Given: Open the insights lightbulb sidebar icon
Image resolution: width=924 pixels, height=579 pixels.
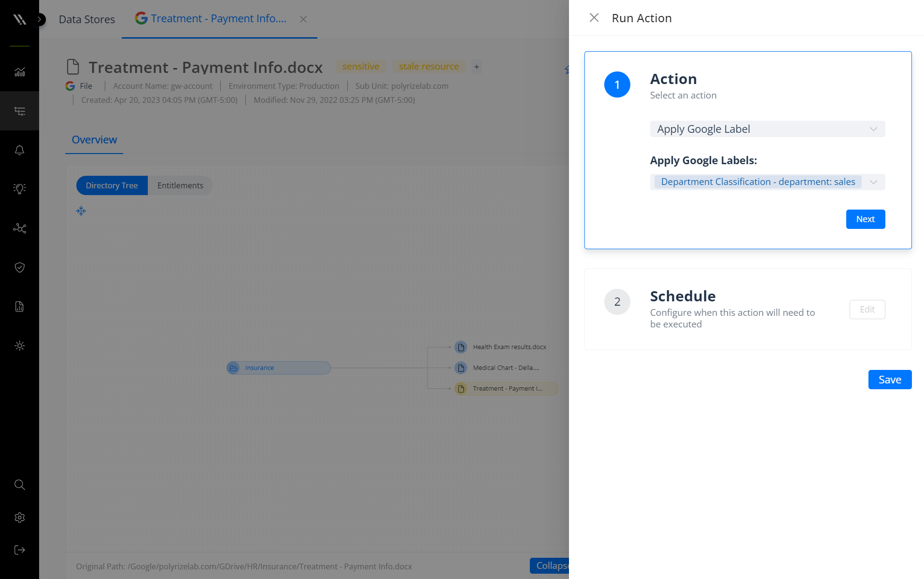Looking at the screenshot, I should [x=19, y=189].
